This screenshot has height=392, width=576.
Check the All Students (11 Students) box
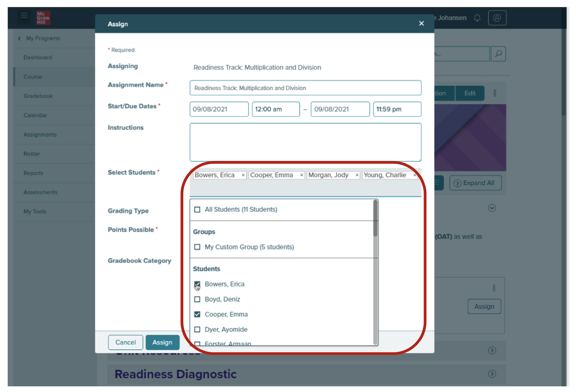tap(197, 210)
